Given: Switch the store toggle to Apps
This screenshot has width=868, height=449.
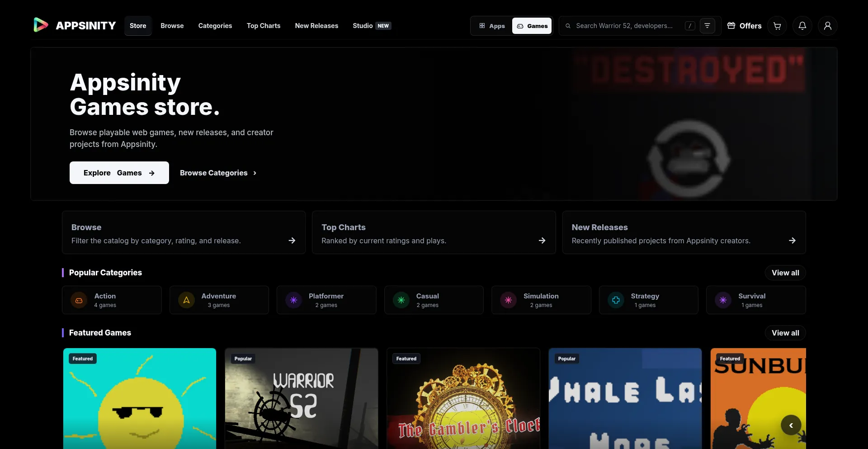Looking at the screenshot, I should coord(492,26).
